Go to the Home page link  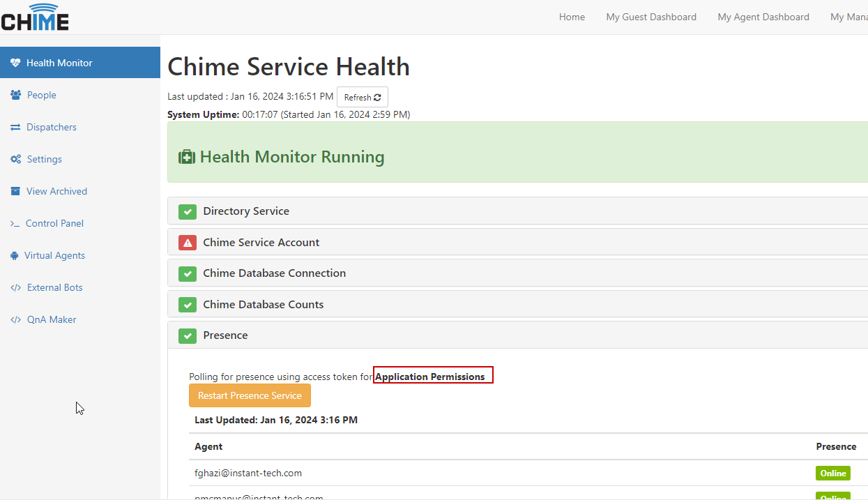[x=572, y=17]
